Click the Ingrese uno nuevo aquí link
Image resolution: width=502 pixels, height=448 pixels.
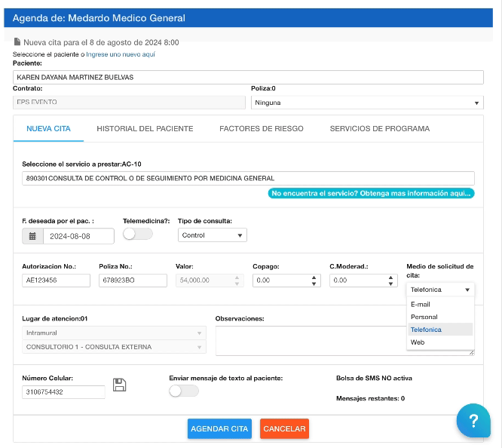pyautogui.click(x=121, y=54)
